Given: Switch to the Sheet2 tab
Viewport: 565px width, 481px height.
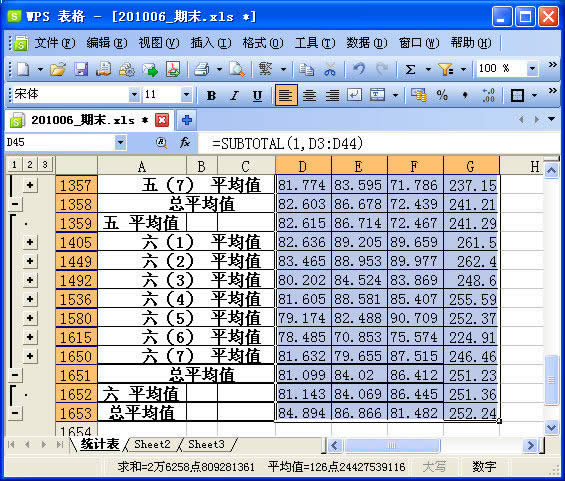Looking at the screenshot, I should pyautogui.click(x=152, y=444).
